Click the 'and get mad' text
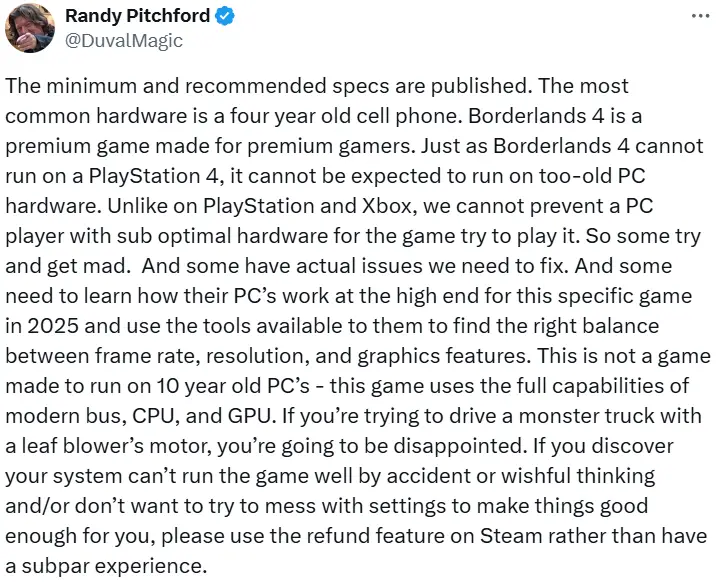 coord(68,266)
